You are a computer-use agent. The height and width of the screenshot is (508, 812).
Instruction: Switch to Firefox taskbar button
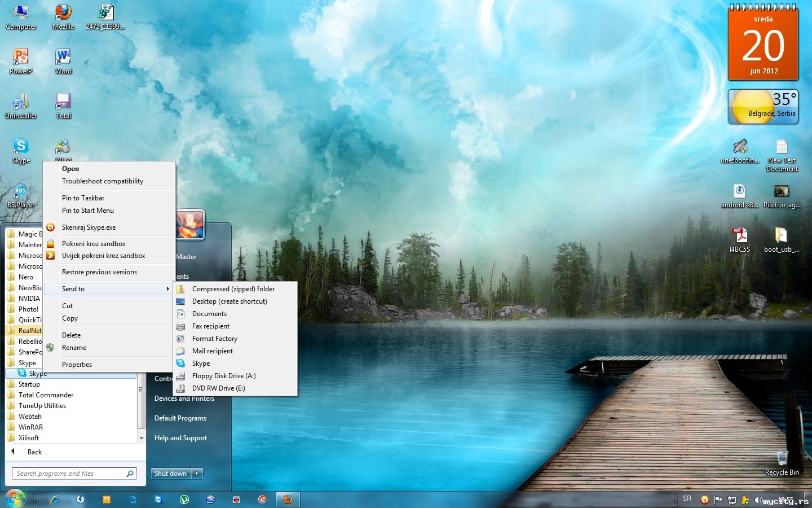(288, 500)
